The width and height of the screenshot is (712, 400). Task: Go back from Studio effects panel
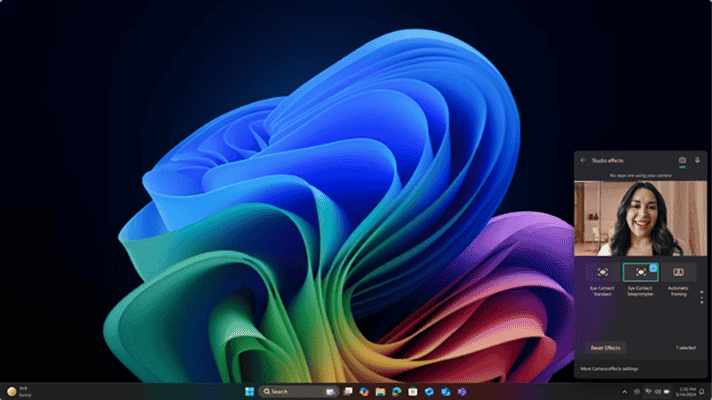[x=582, y=160]
